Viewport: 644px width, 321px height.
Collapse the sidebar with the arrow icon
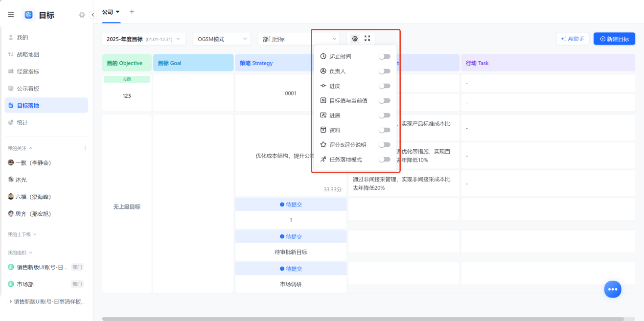pyautogui.click(x=93, y=15)
